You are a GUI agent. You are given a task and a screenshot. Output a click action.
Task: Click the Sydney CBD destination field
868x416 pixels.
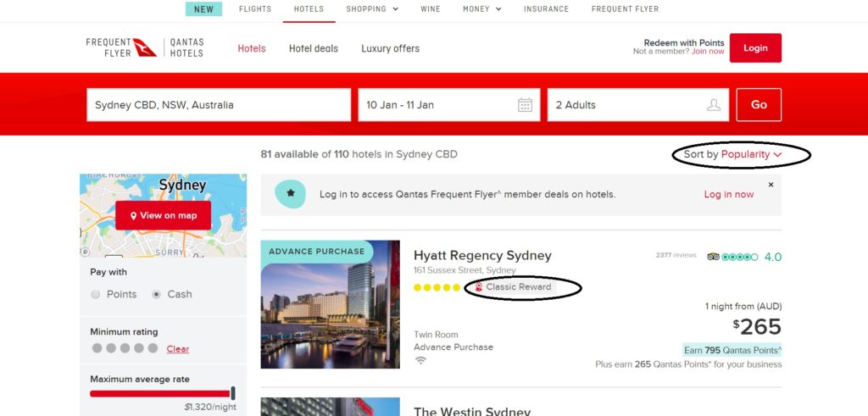coord(219,105)
